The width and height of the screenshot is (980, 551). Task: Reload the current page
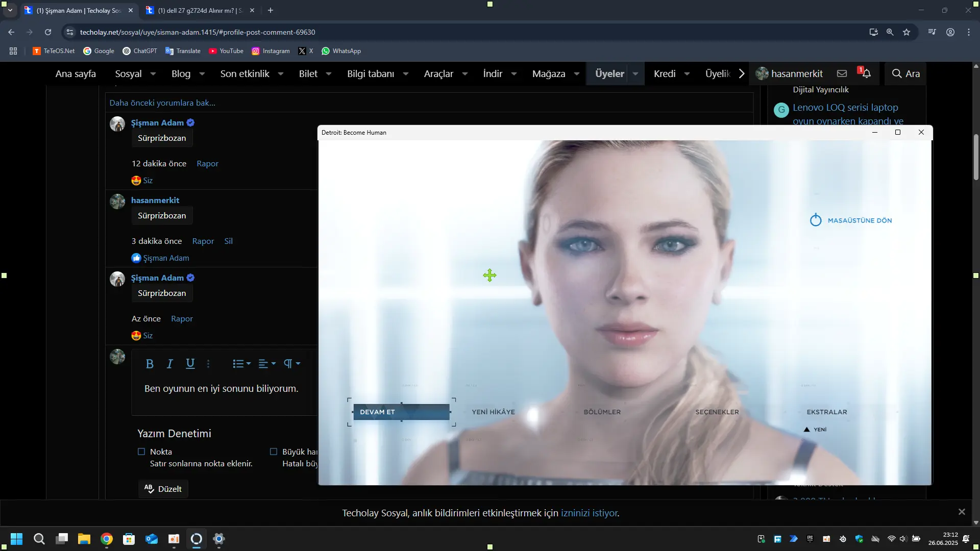point(48,32)
